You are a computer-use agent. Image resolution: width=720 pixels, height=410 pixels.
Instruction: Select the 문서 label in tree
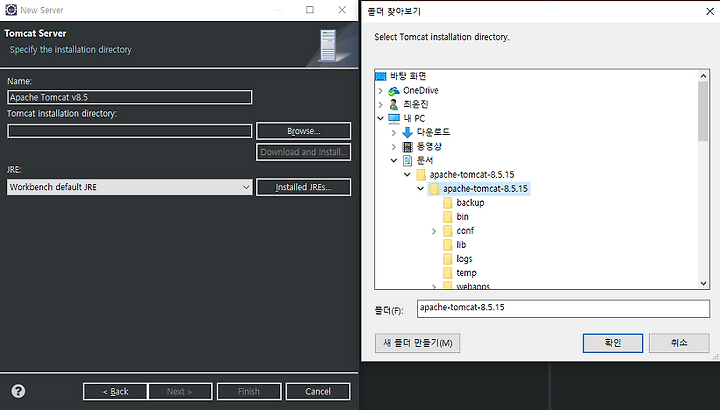425,161
